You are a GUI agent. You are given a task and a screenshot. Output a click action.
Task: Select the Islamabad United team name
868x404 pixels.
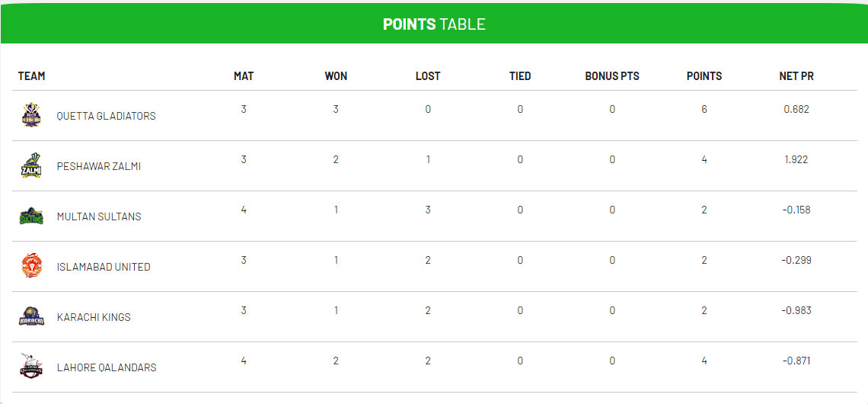click(104, 267)
